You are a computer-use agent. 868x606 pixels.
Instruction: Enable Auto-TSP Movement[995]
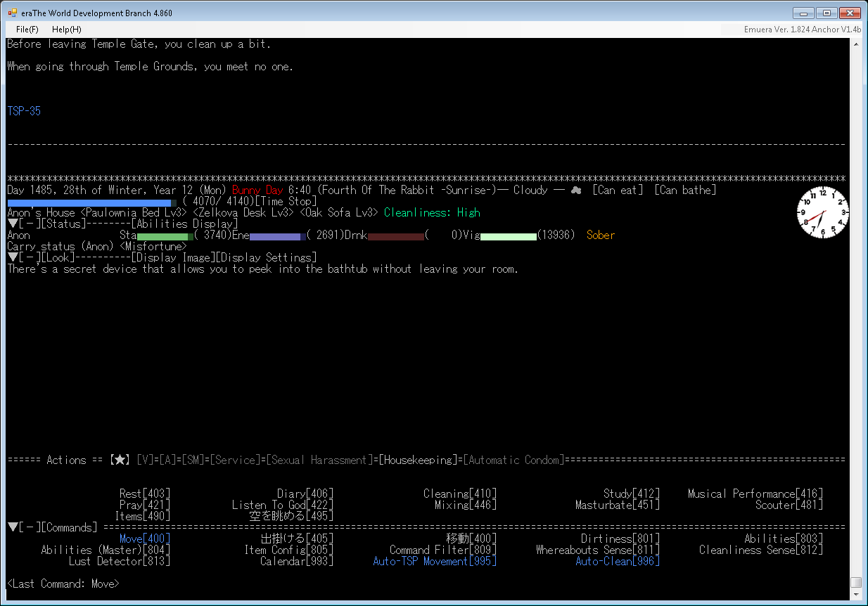click(x=435, y=561)
